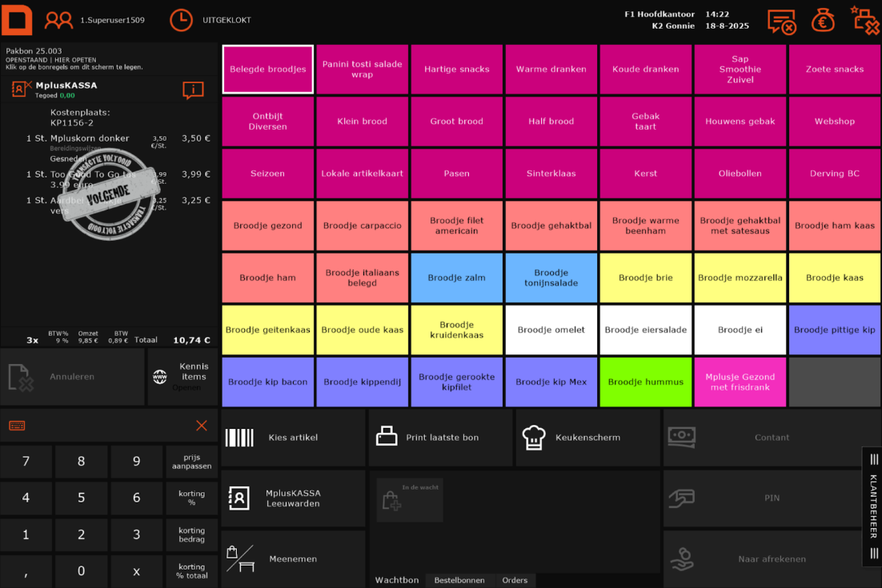Open the Kennis items panel
This screenshot has height=588, width=882.
182,377
